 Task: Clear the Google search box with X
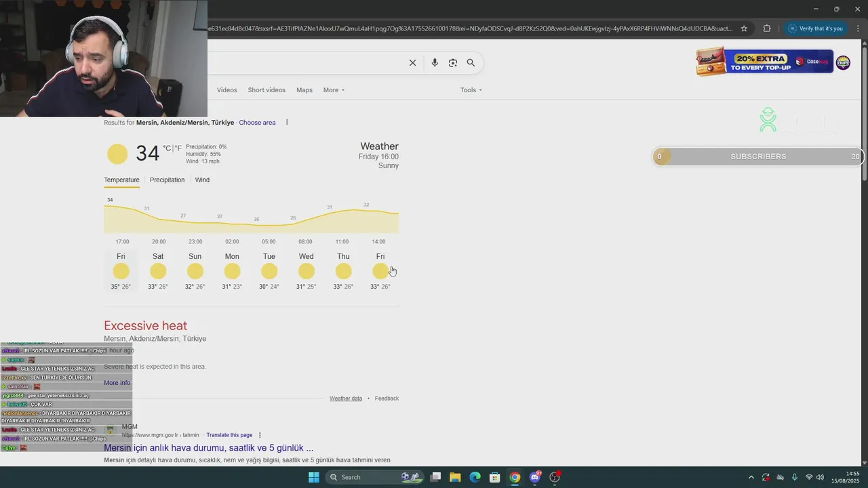[412, 62]
